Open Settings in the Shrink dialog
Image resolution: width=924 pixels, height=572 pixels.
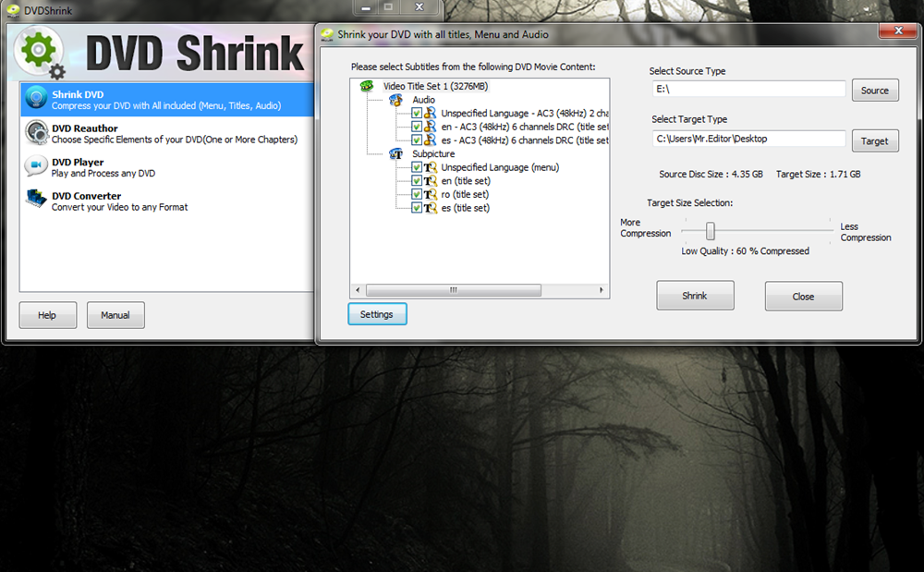(377, 314)
